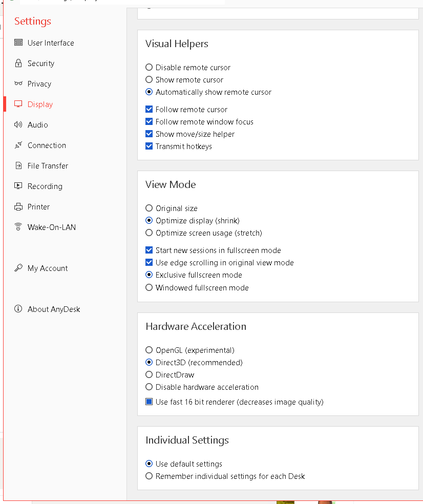Viewport: 423px width, 504px height.
Task: Show About AnyDesk page
Action: [x=54, y=309]
